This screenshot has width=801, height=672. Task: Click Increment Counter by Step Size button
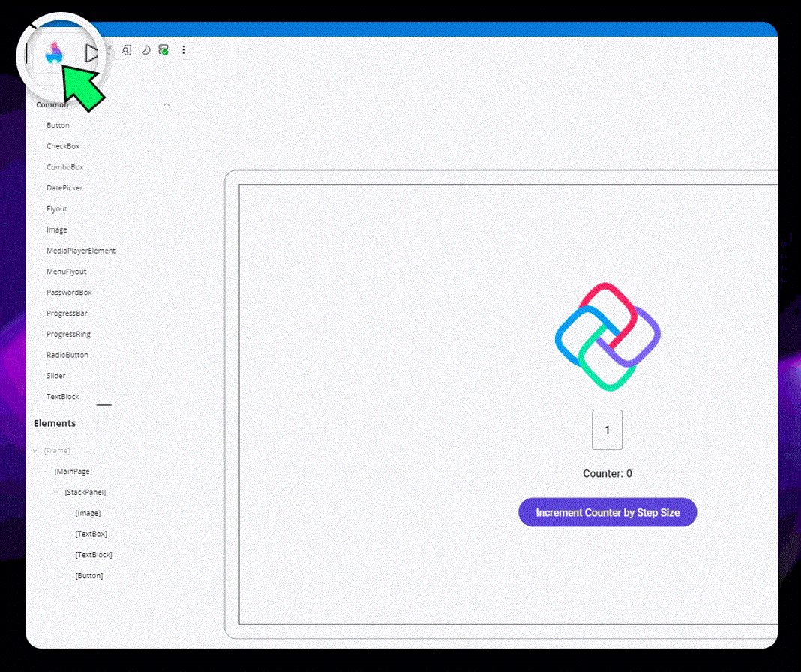pos(607,512)
